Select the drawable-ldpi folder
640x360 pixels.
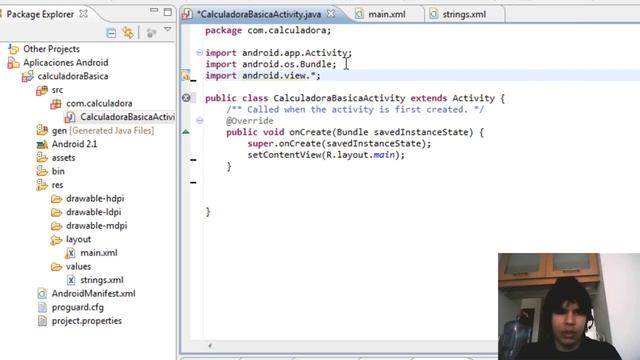(x=93, y=212)
